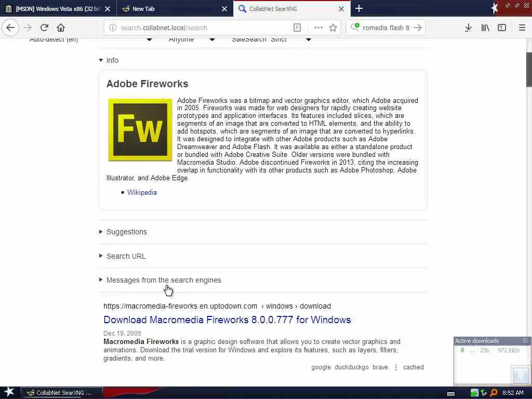The image size is (532, 399).
Task: Toggle reader view in address bar
Action: (297, 28)
